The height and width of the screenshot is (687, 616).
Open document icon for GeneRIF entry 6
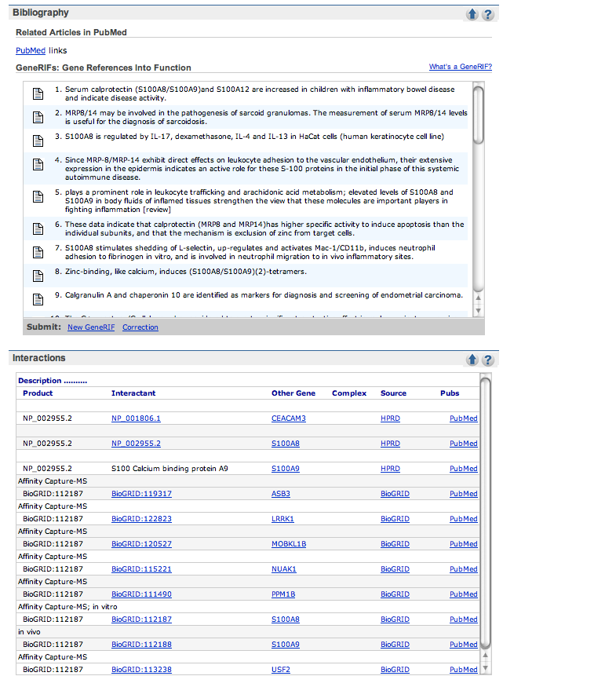point(37,228)
